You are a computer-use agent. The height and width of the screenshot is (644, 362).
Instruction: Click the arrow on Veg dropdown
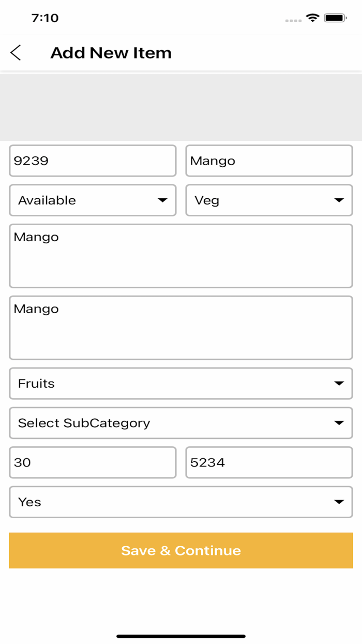(339, 200)
